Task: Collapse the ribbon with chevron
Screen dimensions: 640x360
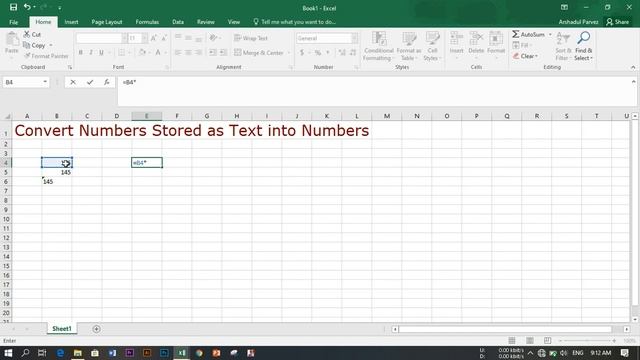Action: click(633, 67)
